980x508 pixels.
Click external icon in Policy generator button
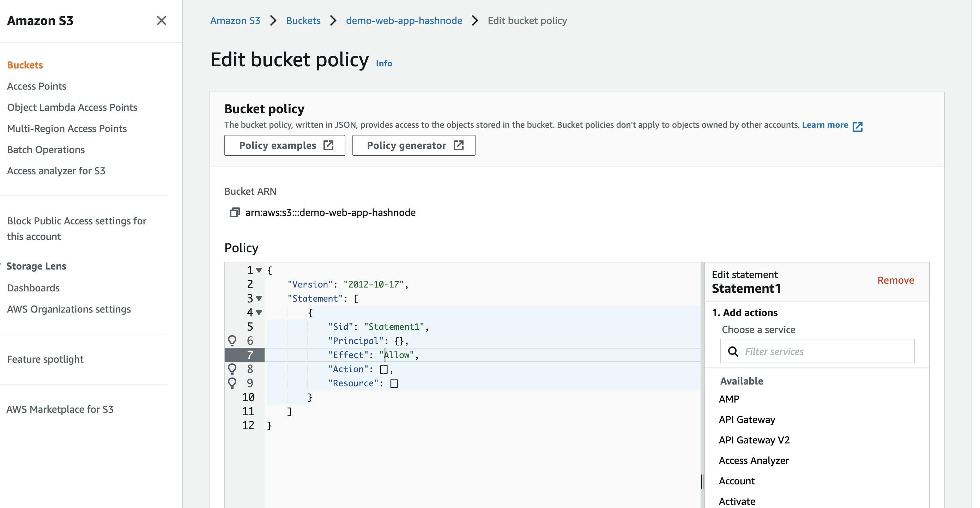458,145
